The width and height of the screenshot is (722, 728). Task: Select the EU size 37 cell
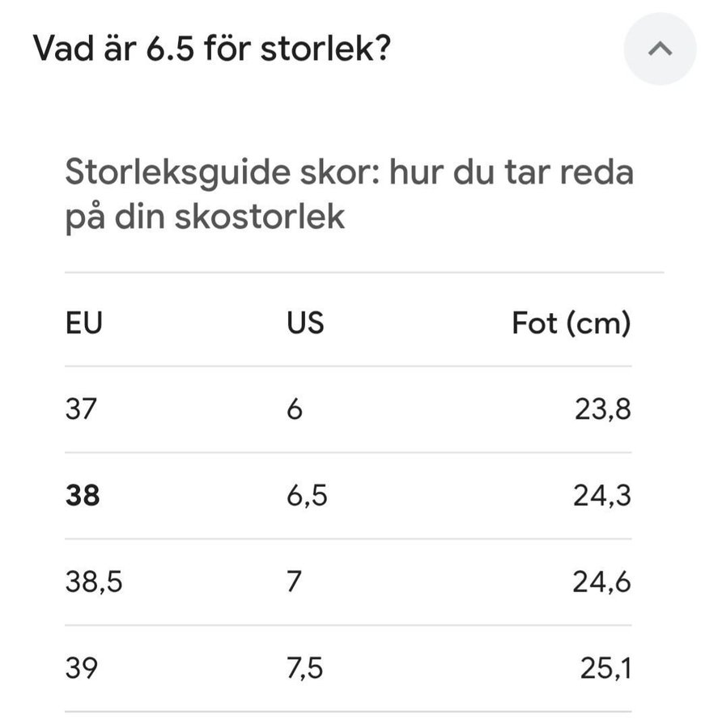(x=80, y=409)
